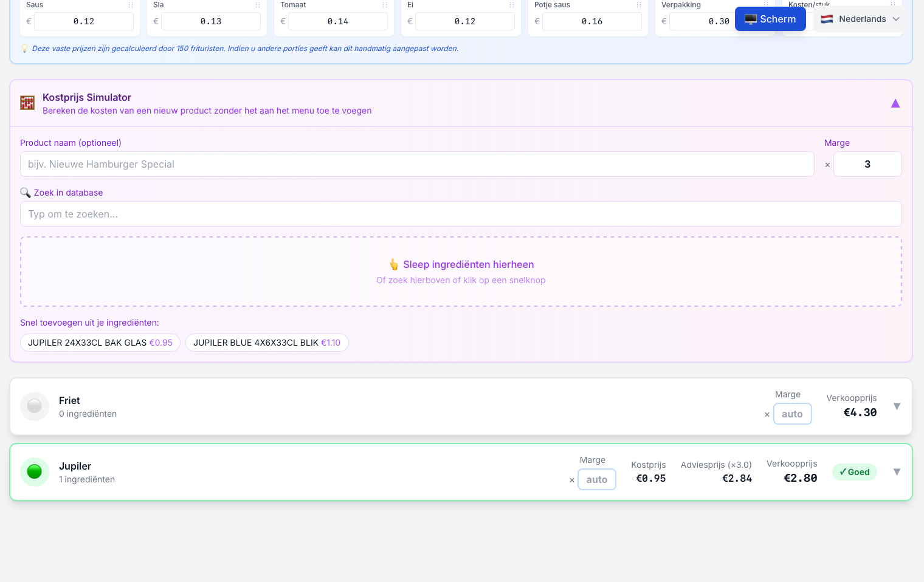This screenshot has width=924, height=582.
Task: Click the monitor icon inside the Scherm button
Action: click(x=752, y=19)
